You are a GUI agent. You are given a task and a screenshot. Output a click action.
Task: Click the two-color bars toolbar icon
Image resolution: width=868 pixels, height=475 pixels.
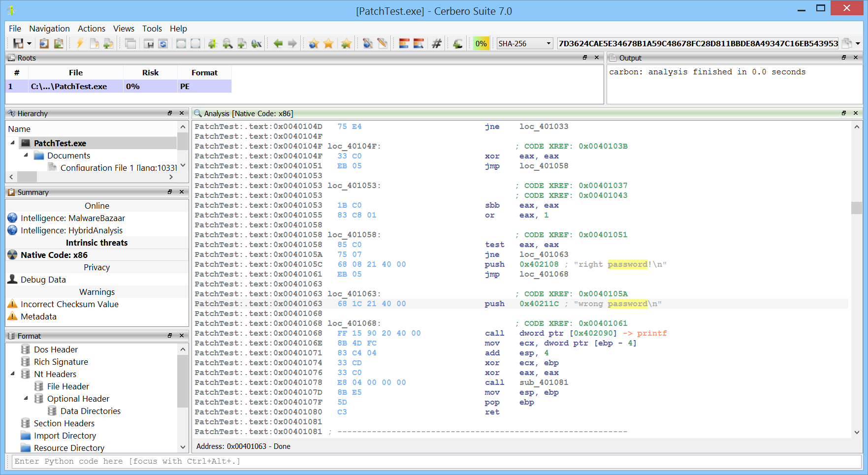click(x=404, y=44)
